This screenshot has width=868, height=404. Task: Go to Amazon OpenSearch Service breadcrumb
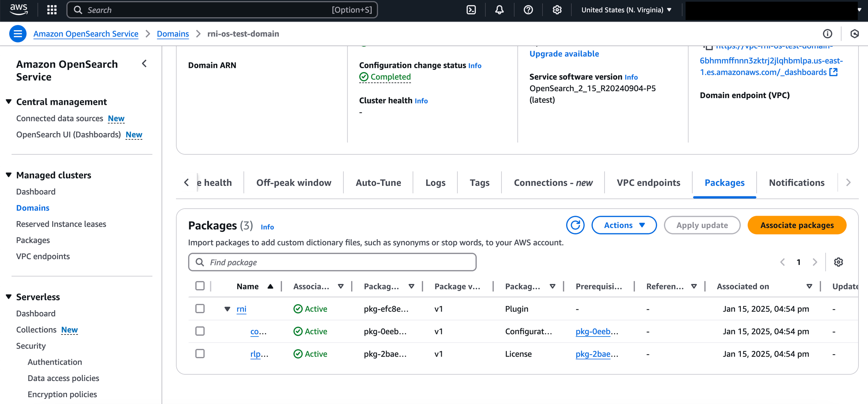[86, 34]
